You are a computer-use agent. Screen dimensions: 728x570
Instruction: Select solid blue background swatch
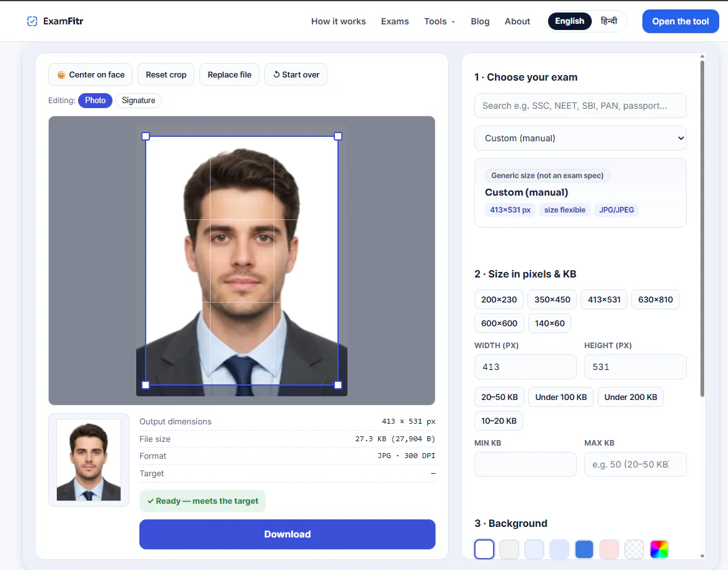(x=584, y=549)
